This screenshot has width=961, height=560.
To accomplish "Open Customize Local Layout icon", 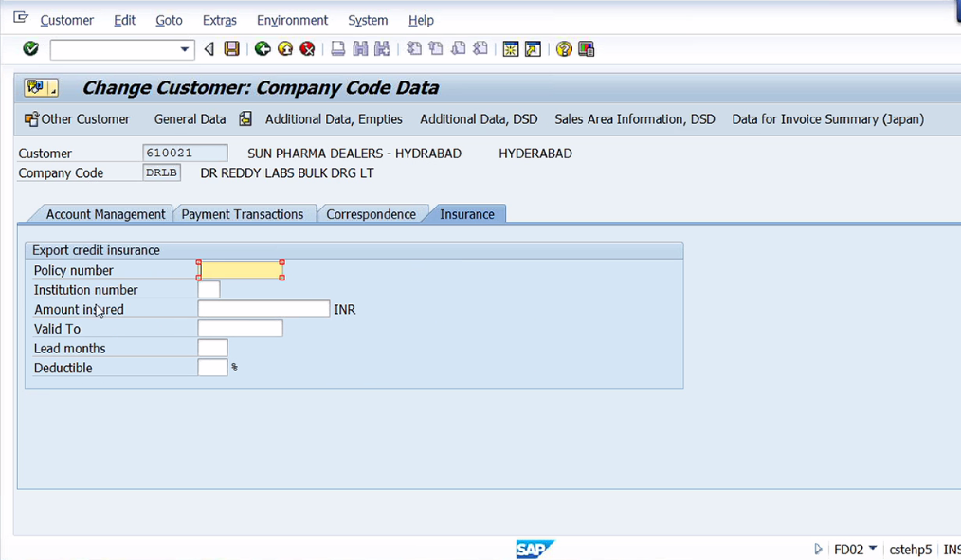I will point(587,49).
